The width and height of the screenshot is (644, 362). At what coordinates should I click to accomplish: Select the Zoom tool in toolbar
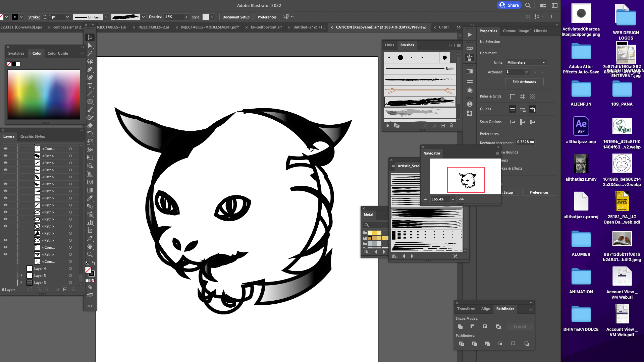(x=90, y=254)
